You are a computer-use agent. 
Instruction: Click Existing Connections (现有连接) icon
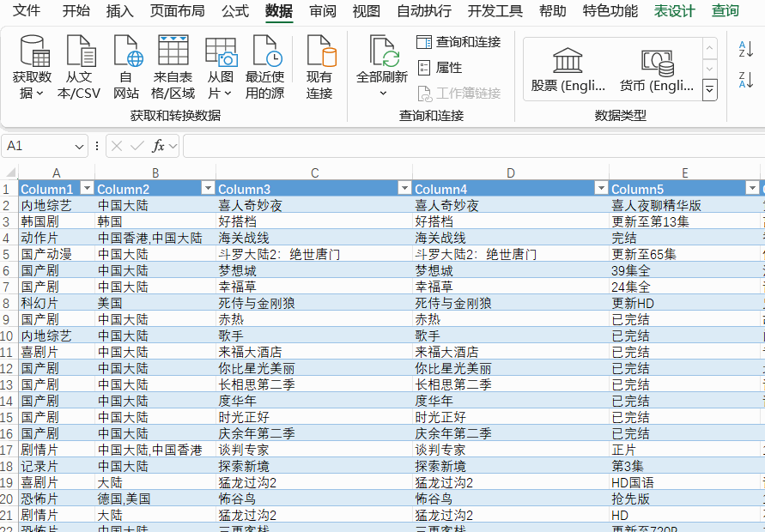pyautogui.click(x=319, y=51)
